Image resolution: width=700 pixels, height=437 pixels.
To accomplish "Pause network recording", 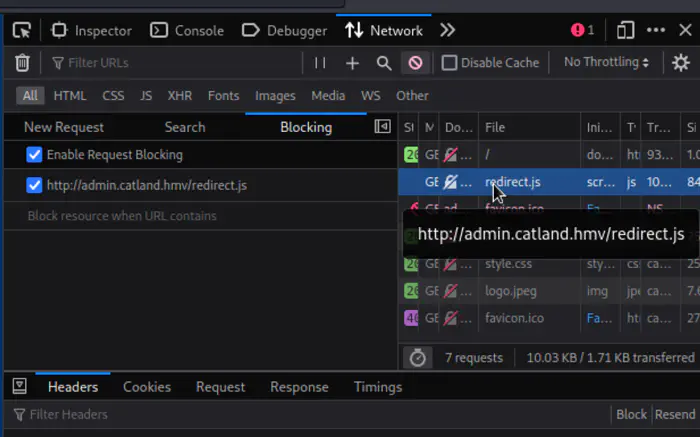I will [320, 63].
